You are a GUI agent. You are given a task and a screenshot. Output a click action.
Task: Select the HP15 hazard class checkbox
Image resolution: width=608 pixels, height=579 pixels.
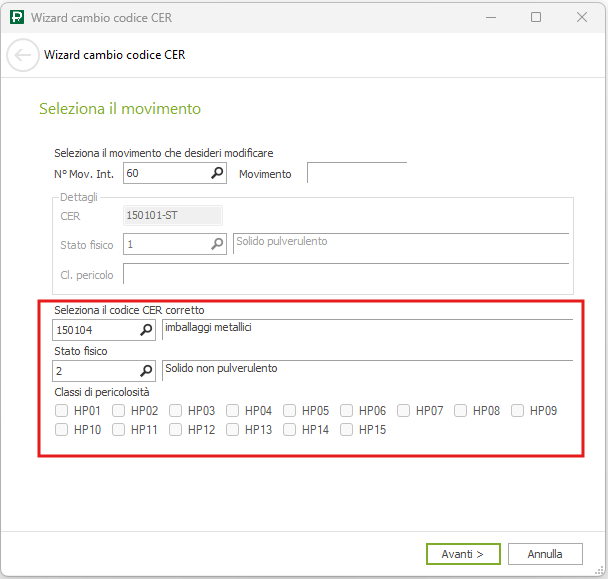[x=347, y=430]
